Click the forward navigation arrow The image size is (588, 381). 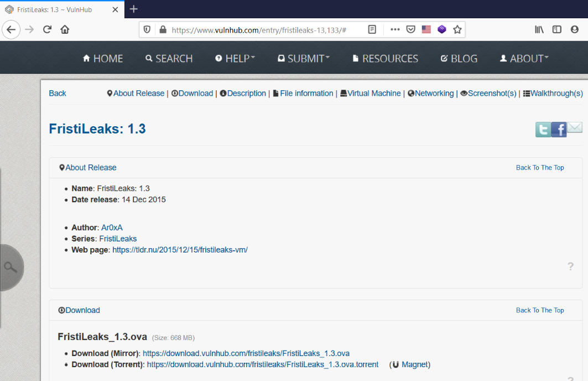click(29, 29)
